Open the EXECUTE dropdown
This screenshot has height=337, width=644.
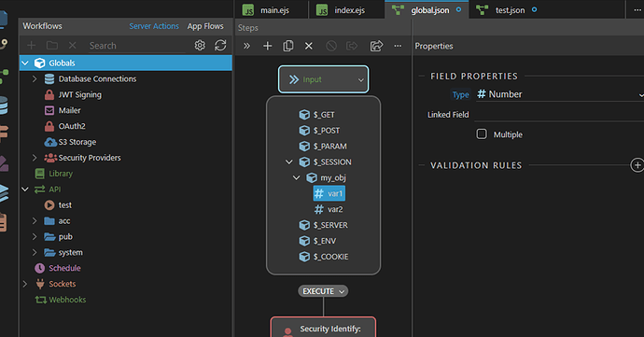point(323,291)
